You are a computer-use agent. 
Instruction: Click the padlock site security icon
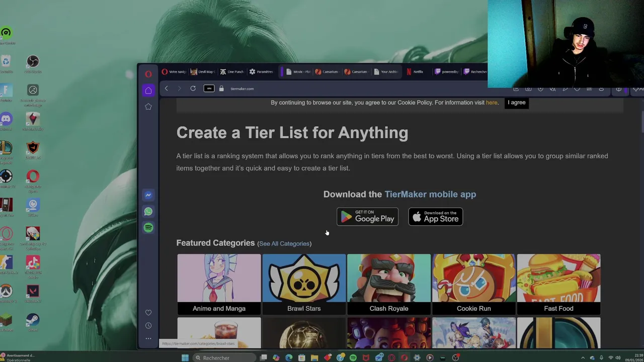221,88
